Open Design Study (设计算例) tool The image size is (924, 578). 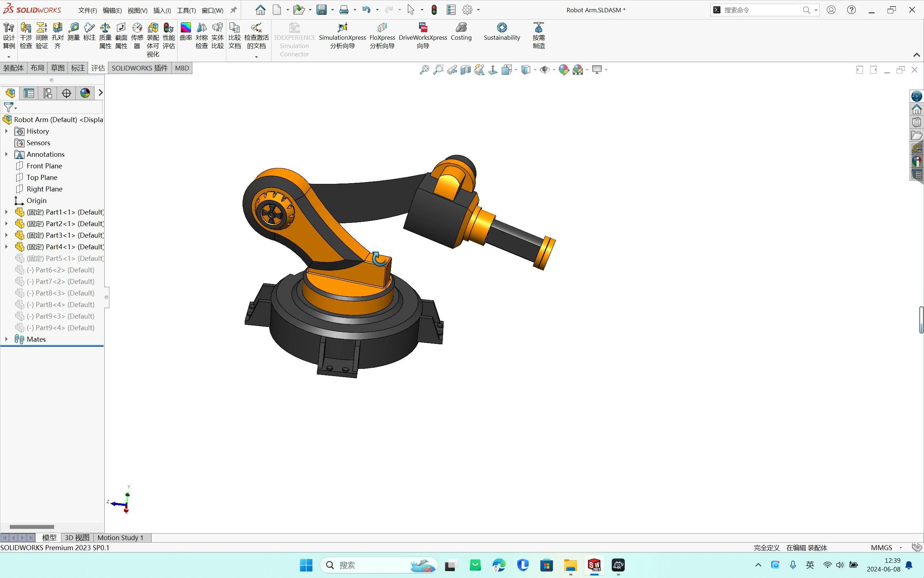click(x=9, y=35)
